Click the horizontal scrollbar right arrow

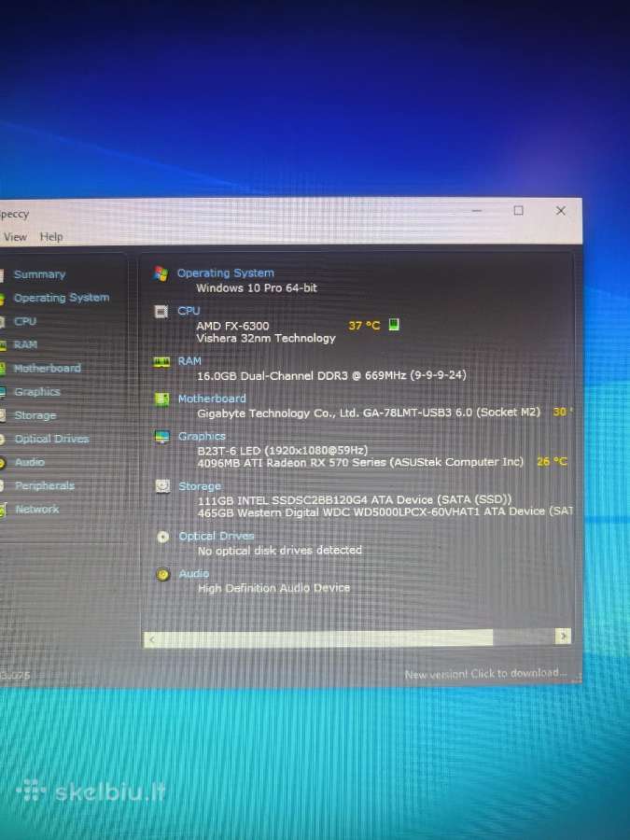(563, 637)
